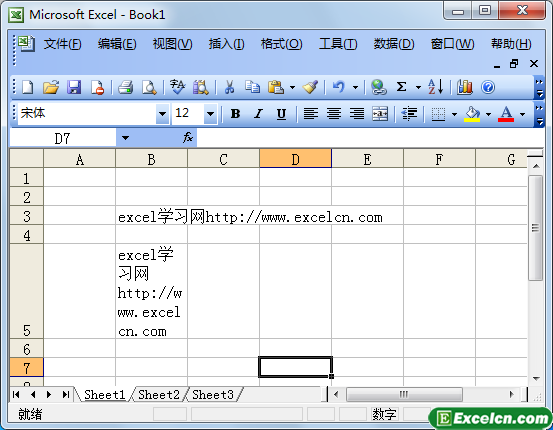Screen dimensions: 553x430
Task: Open the 视图(V) menu
Action: pos(172,44)
